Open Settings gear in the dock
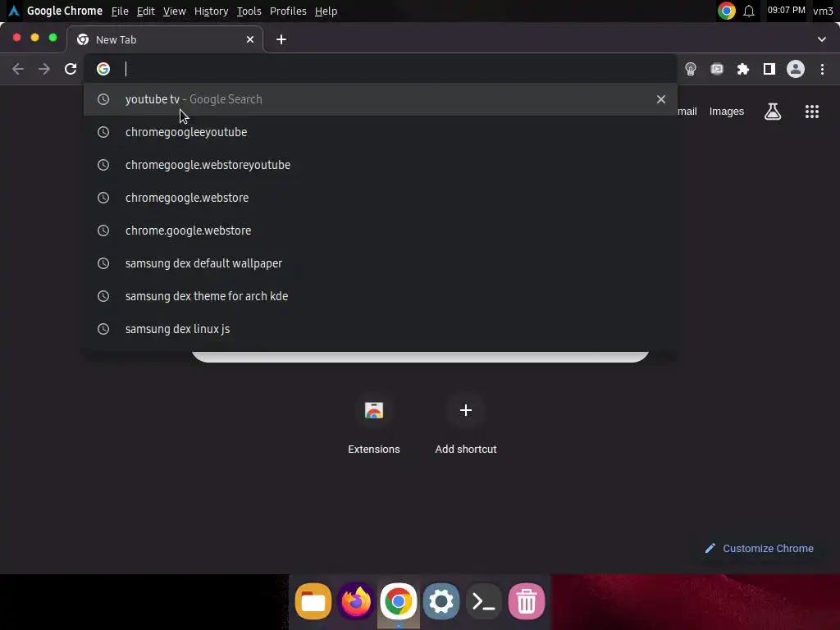The height and width of the screenshot is (630, 840). (x=441, y=601)
